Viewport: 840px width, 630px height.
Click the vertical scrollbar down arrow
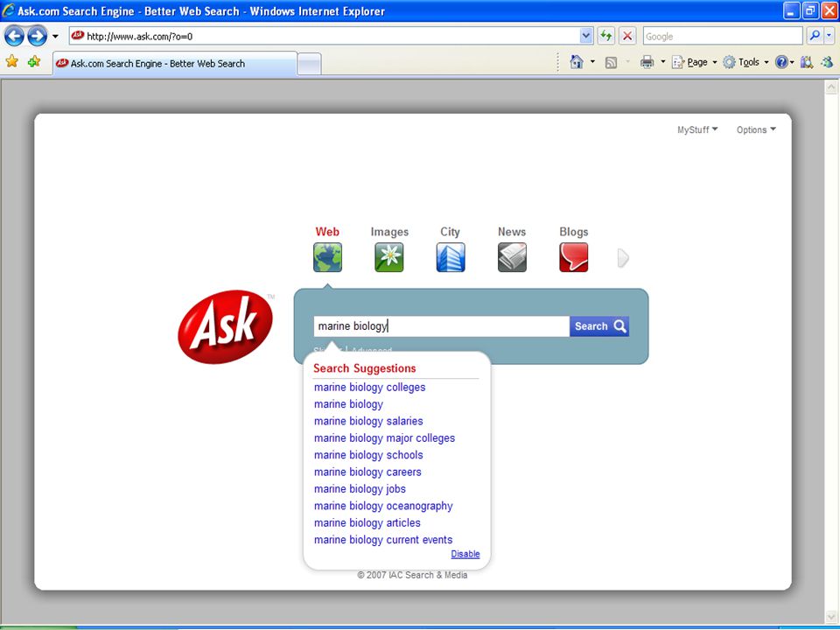click(831, 616)
